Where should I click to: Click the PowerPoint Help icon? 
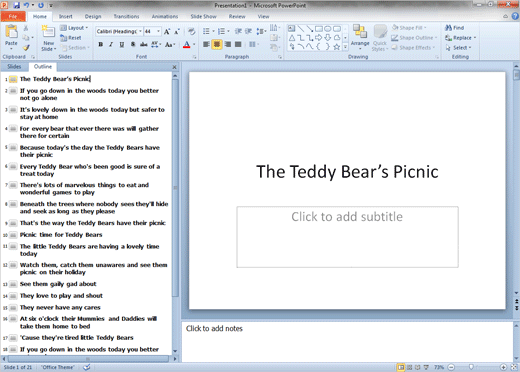click(x=515, y=16)
